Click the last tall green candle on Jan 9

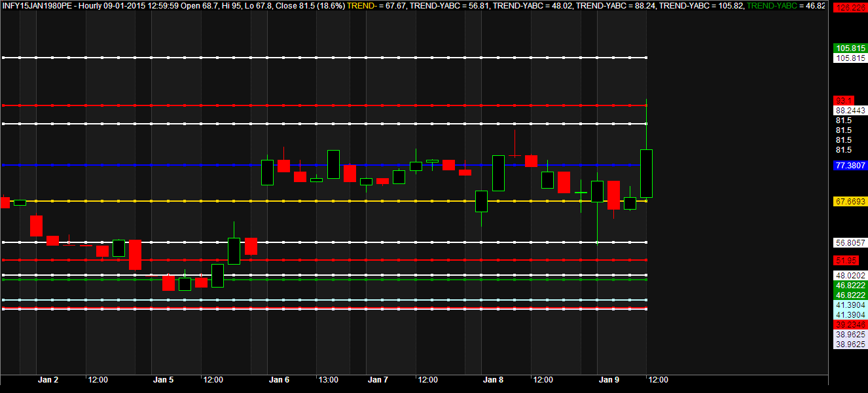[646, 174]
